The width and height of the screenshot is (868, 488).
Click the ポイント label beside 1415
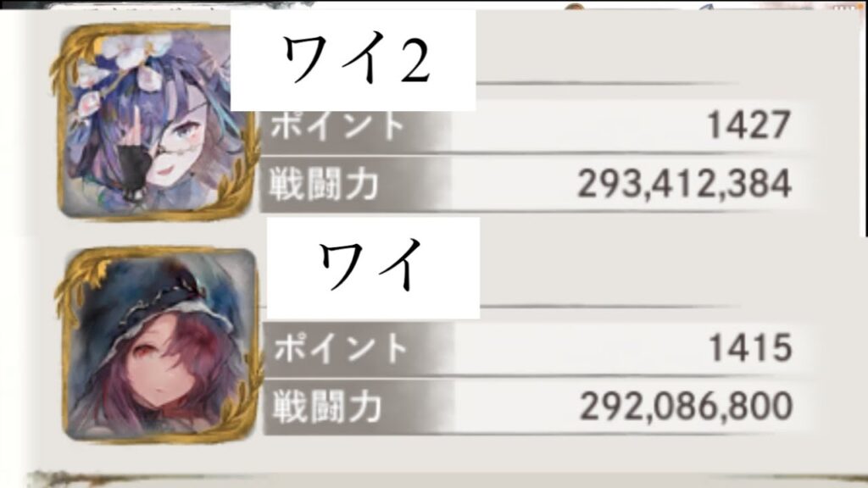click(x=341, y=347)
